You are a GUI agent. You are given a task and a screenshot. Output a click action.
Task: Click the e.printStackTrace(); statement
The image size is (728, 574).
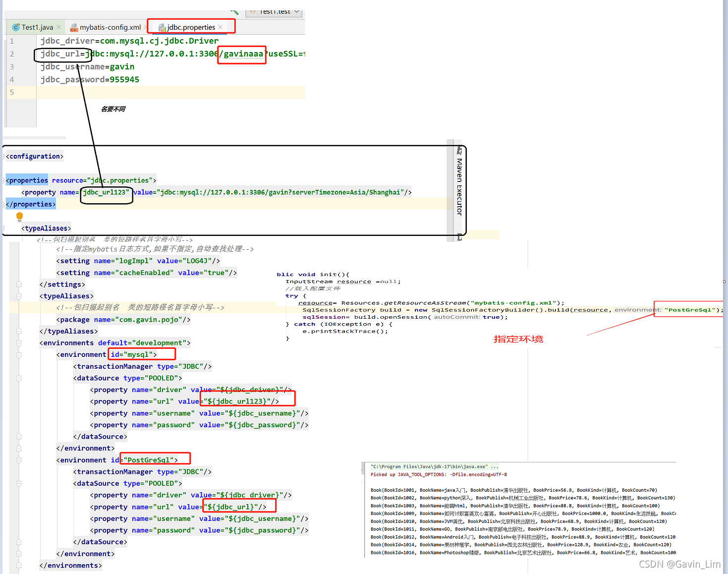pos(345,331)
